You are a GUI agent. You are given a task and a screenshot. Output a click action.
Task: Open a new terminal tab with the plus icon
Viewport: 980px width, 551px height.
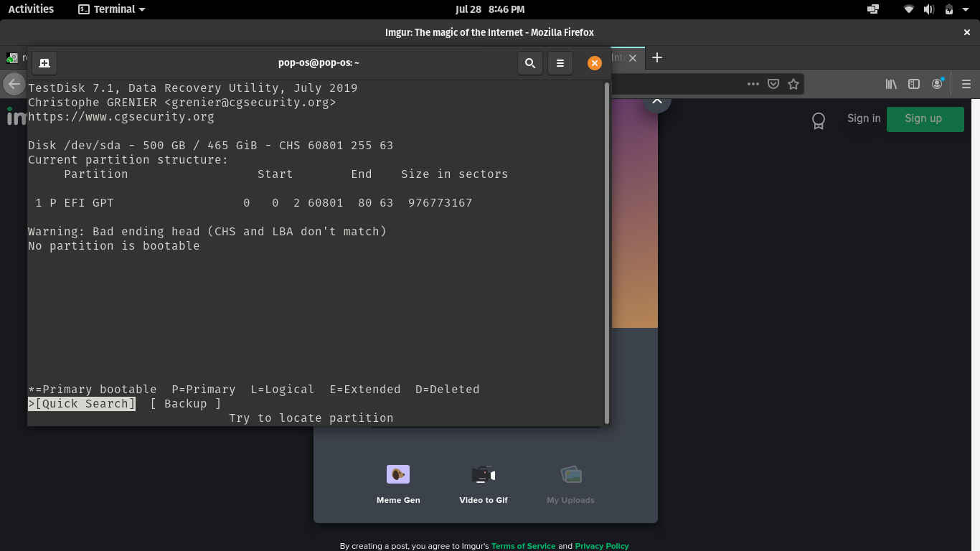(44, 63)
